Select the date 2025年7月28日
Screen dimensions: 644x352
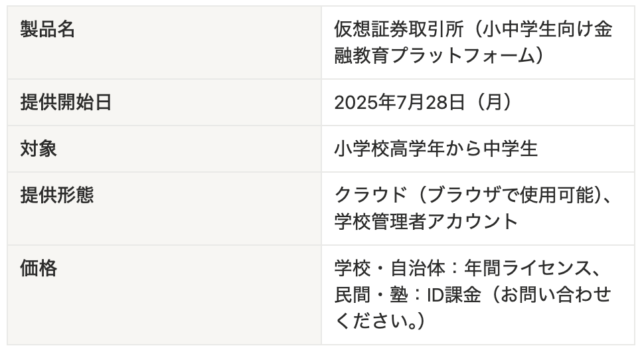pyautogui.click(x=400, y=103)
